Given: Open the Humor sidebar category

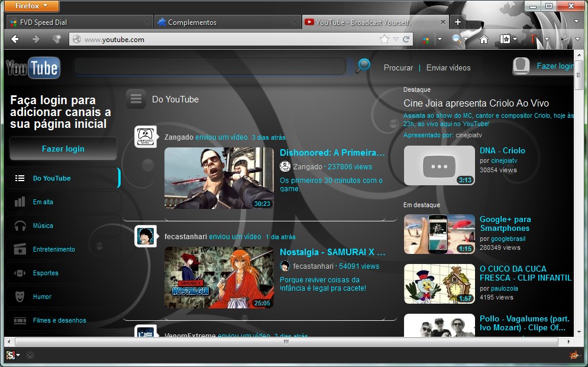Looking at the screenshot, I should coord(63,297).
